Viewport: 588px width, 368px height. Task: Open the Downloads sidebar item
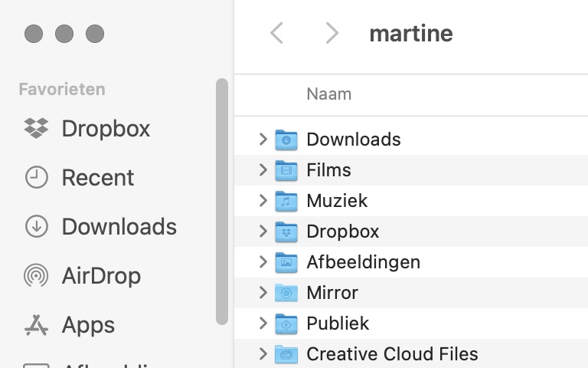(x=119, y=227)
